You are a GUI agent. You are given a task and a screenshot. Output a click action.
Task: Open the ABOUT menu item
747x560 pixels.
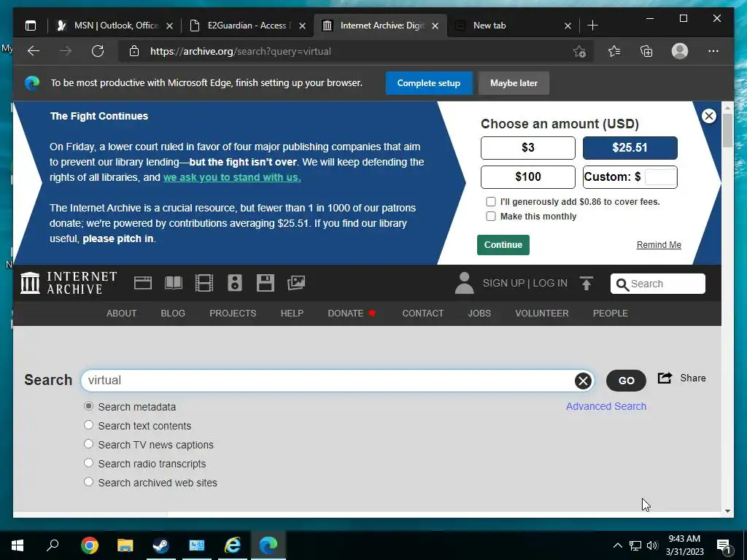tap(122, 314)
